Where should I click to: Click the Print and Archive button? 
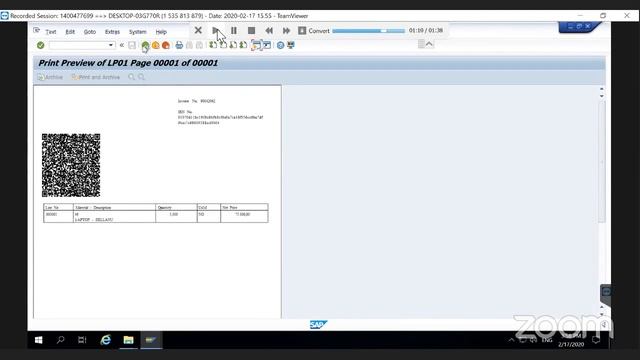96,77
